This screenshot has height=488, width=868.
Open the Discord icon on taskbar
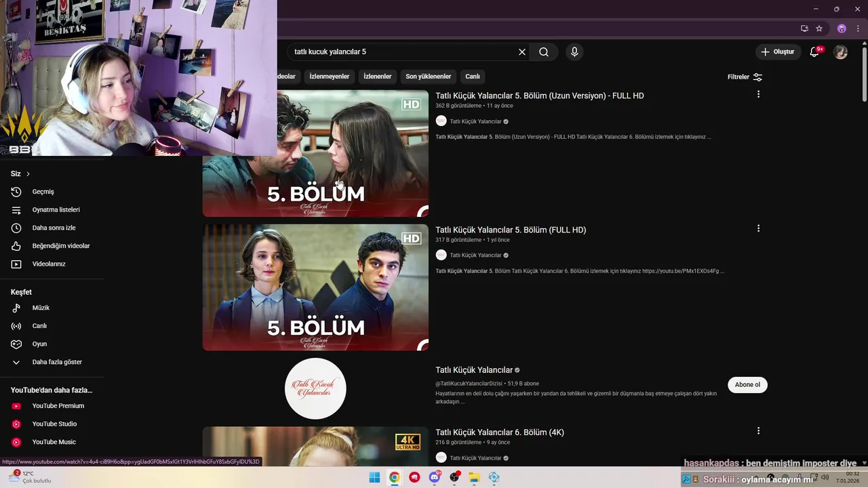(434, 477)
